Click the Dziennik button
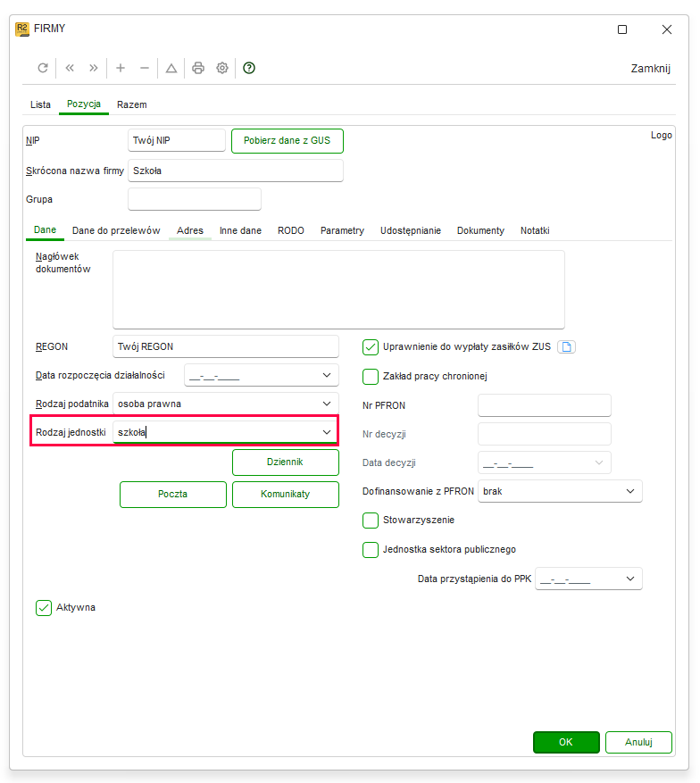Image resolution: width=700 pixels, height=783 pixels. tap(286, 462)
